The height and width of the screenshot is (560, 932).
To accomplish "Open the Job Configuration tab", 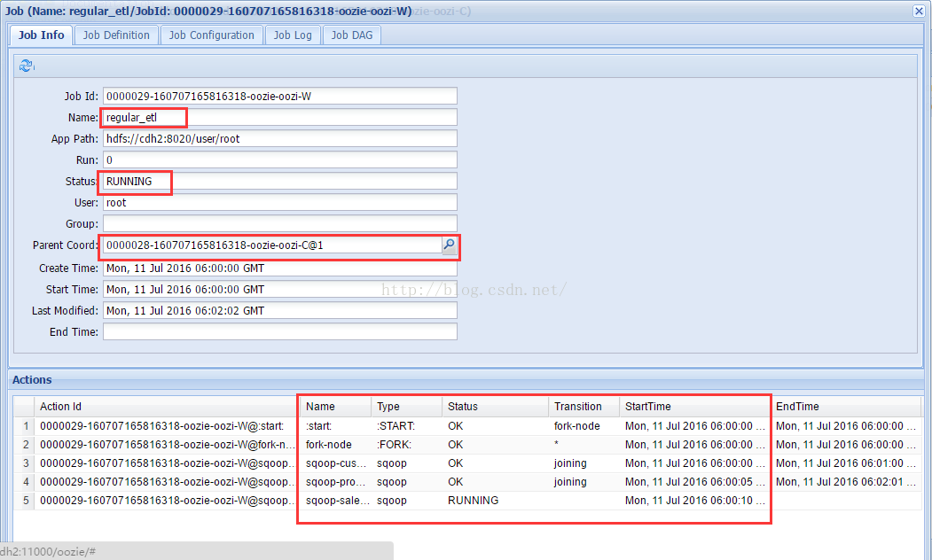I will [212, 35].
